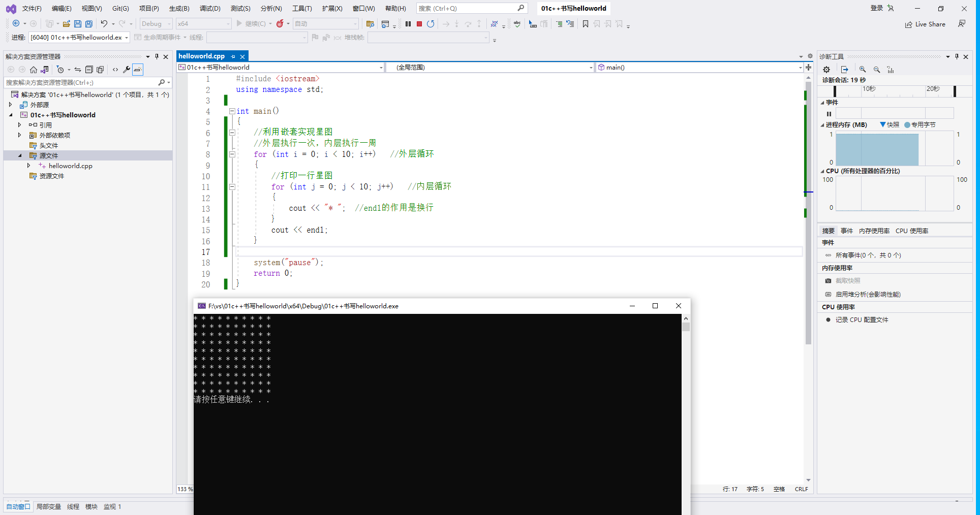Click the diagnostics output export icon
The height and width of the screenshot is (515, 980).
pos(845,70)
